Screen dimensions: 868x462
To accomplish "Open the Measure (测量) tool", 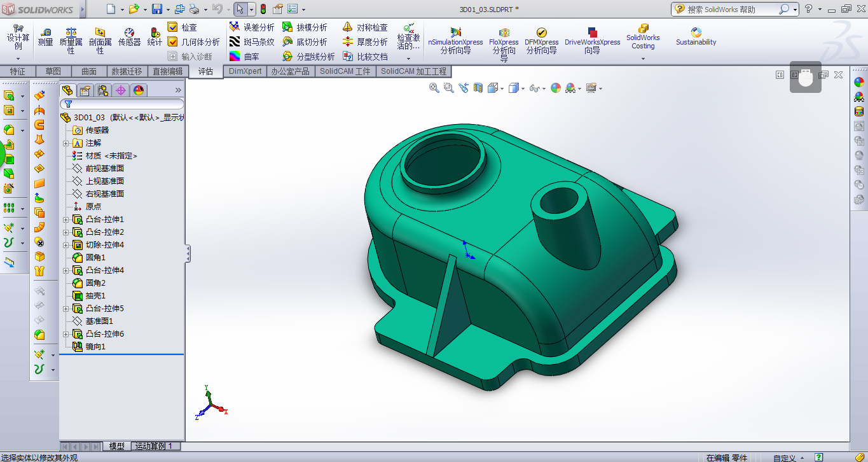I will [45, 37].
